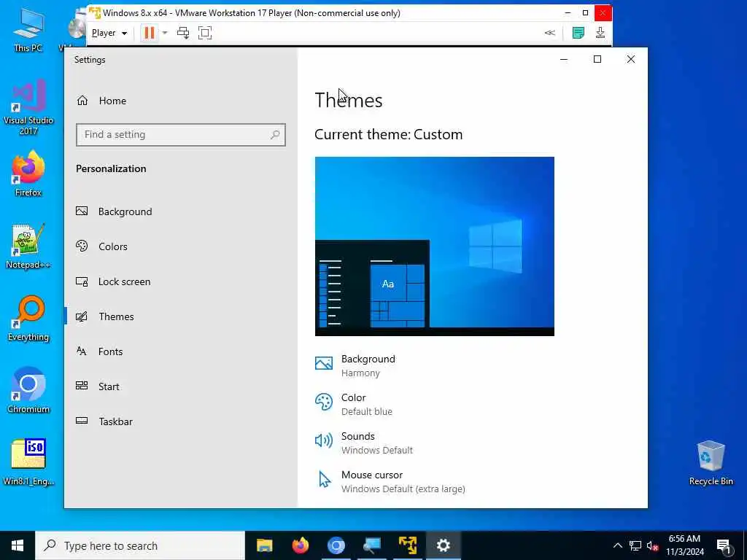This screenshot has width=747, height=560.
Task: Expand the power options arrow beside pause
Action: (x=165, y=33)
